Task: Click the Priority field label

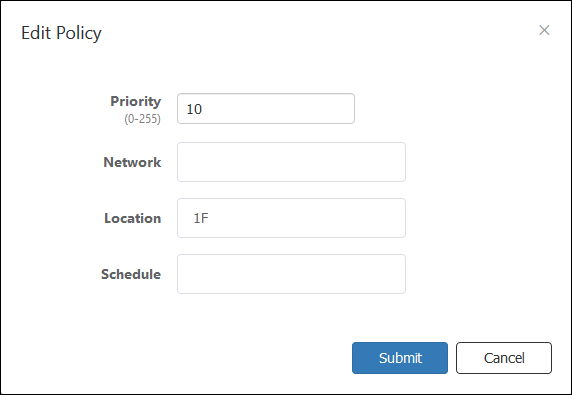Action: point(136,101)
